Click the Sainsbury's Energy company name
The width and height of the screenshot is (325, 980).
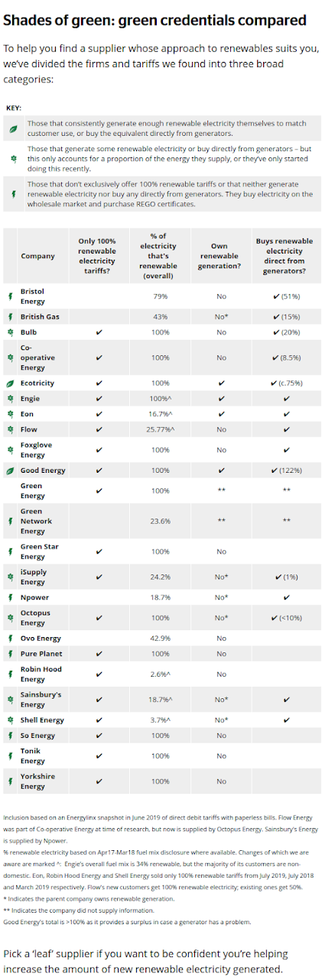pyautogui.click(x=41, y=700)
